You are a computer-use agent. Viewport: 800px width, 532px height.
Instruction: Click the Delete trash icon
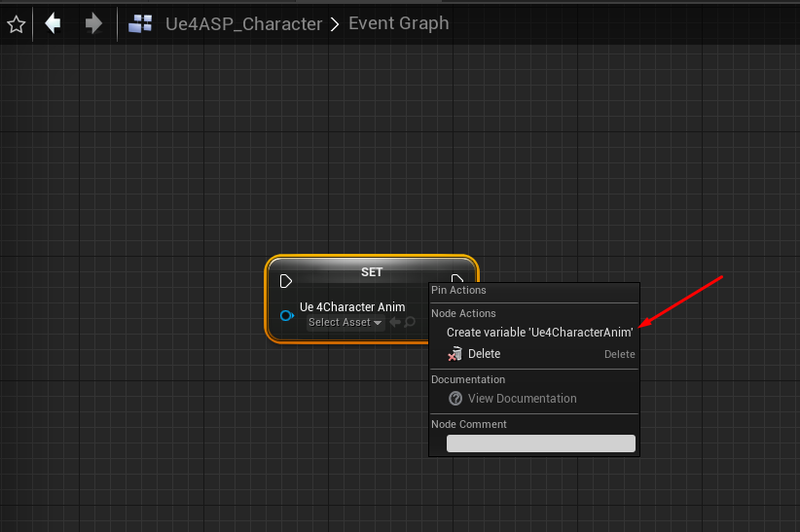click(455, 354)
